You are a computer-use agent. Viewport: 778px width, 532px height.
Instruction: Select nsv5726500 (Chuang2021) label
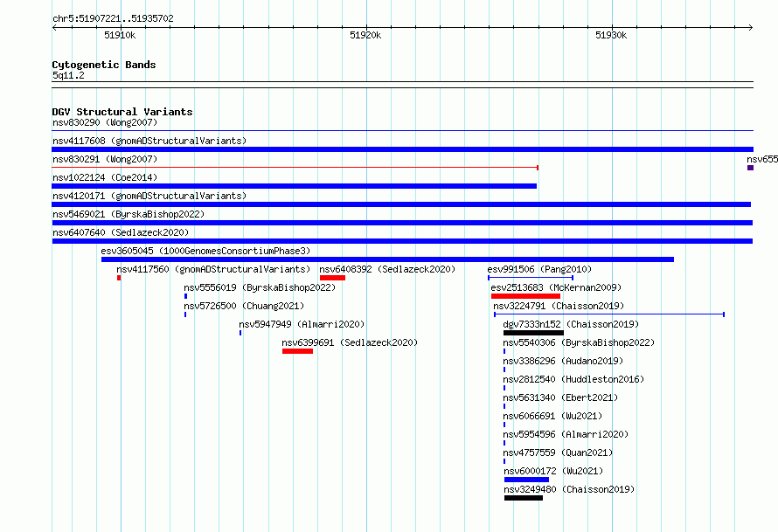pos(244,306)
